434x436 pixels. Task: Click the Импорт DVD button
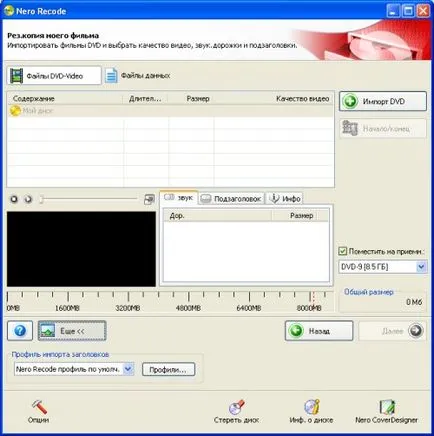coord(383,101)
